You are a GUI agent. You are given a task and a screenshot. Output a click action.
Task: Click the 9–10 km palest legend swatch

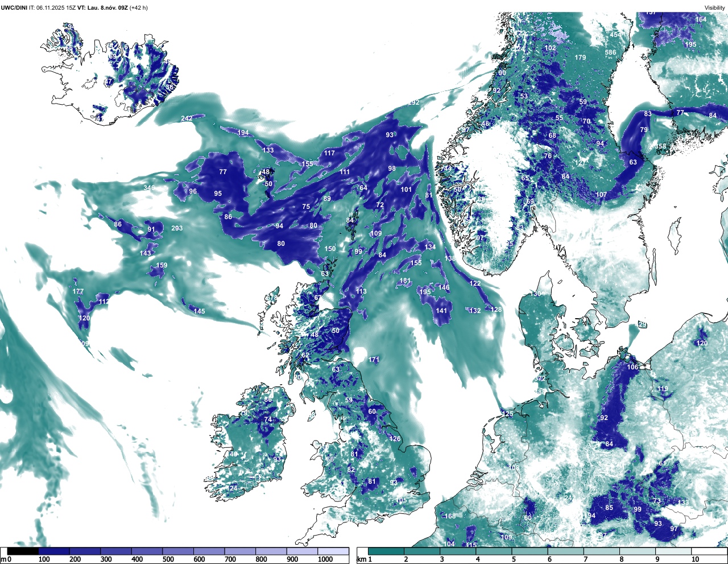(674, 551)
